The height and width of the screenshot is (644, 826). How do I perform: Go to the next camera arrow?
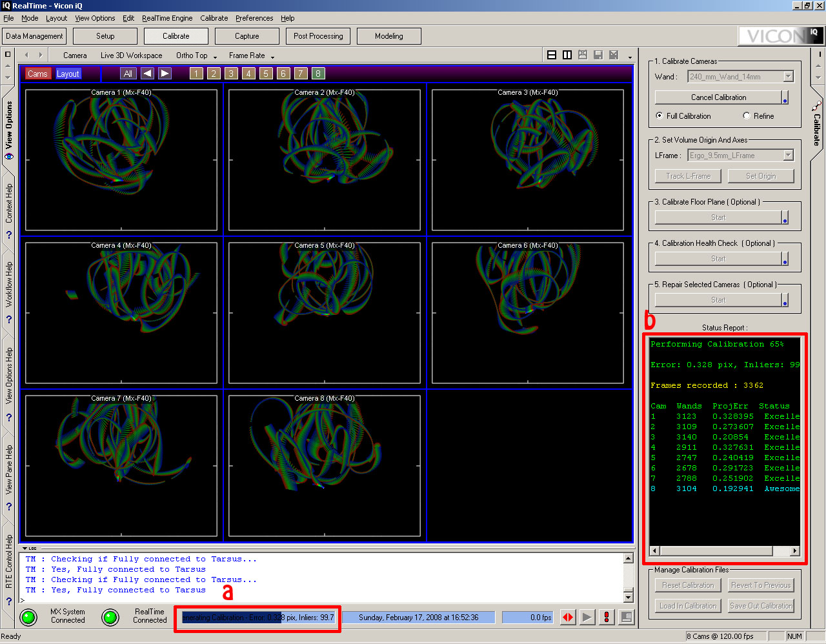[165, 74]
